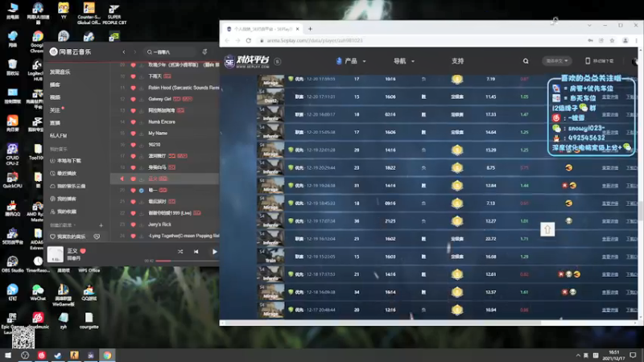Open SUPER PEOPLE CBT desktop shortcut
Image resolution: width=644 pixels, height=362 pixels.
coord(114,14)
